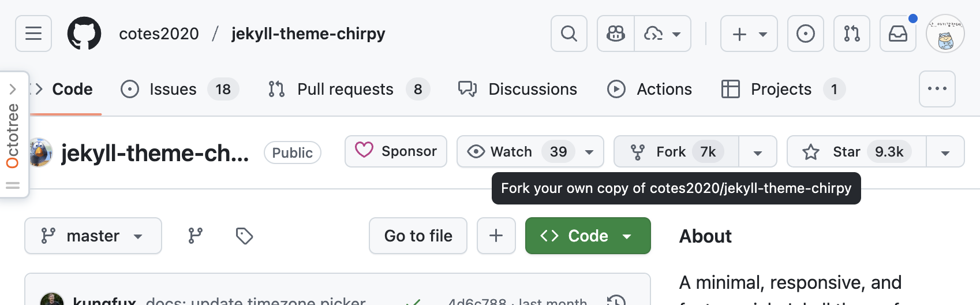980x305 pixels.
Task: Click the Go to file button
Action: pos(418,236)
